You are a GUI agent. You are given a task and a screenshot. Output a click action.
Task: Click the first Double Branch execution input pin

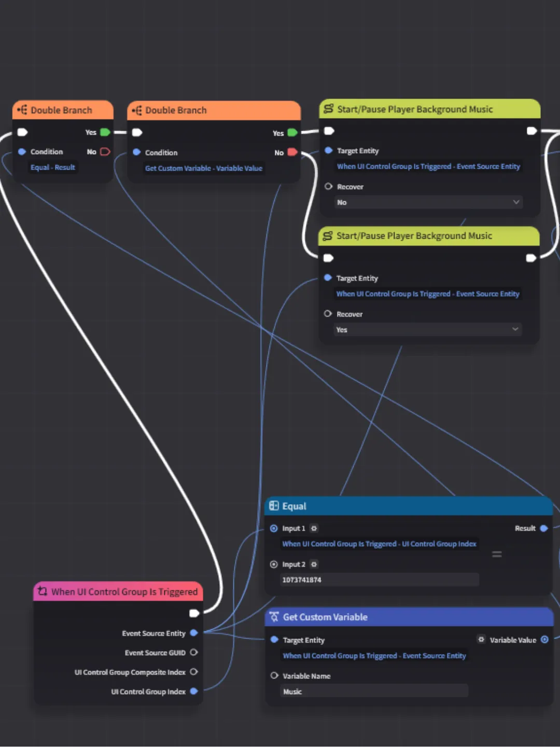(22, 132)
